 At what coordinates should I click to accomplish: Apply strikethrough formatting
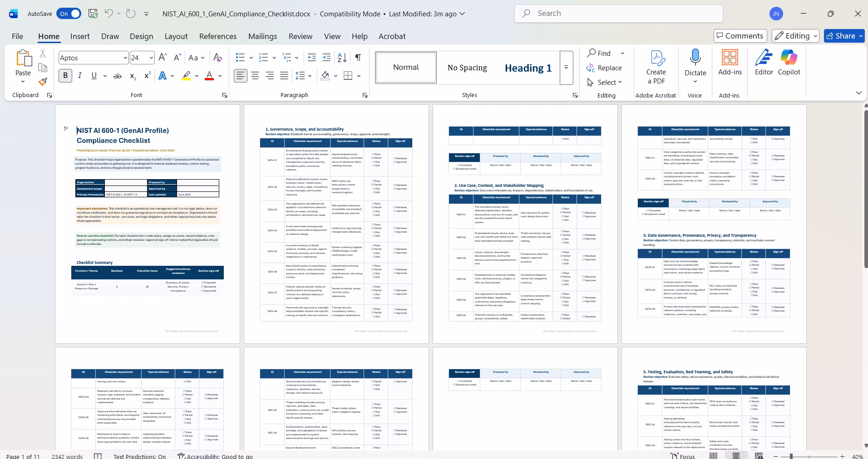point(118,76)
